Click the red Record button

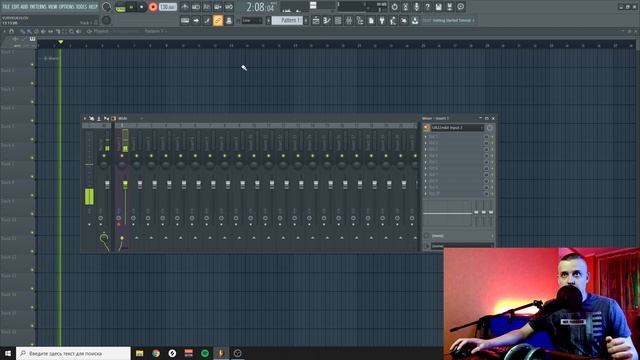click(153, 7)
